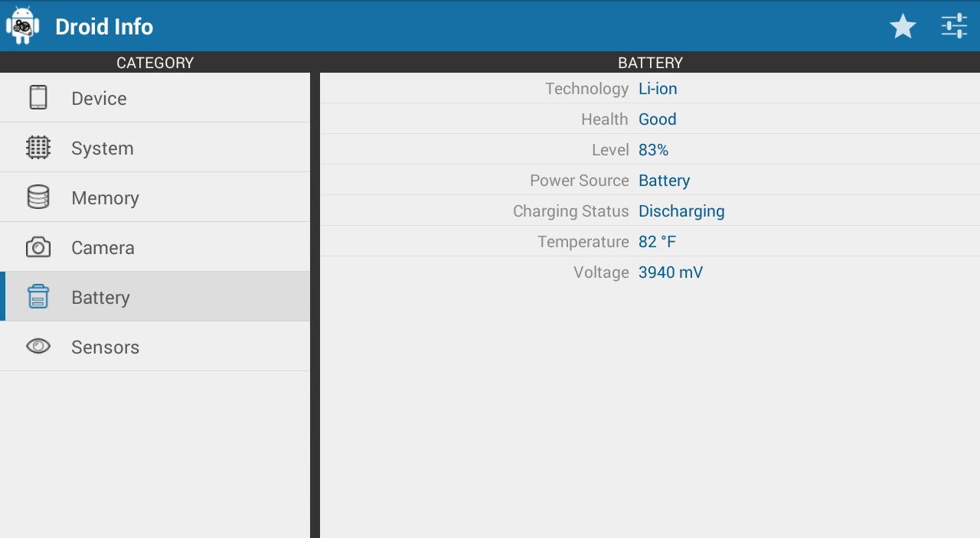Screen dimensions: 980x538
Task: Select the Memory category entry
Action: pos(105,197)
